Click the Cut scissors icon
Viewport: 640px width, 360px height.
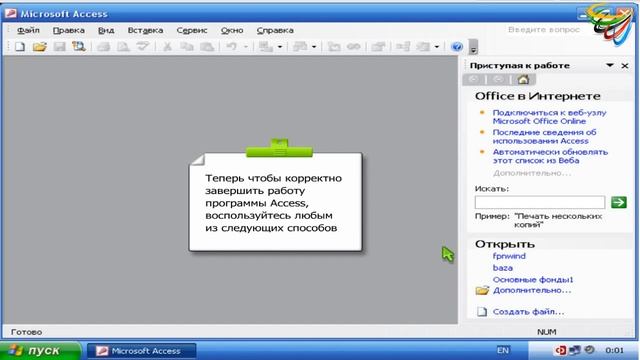point(167,47)
